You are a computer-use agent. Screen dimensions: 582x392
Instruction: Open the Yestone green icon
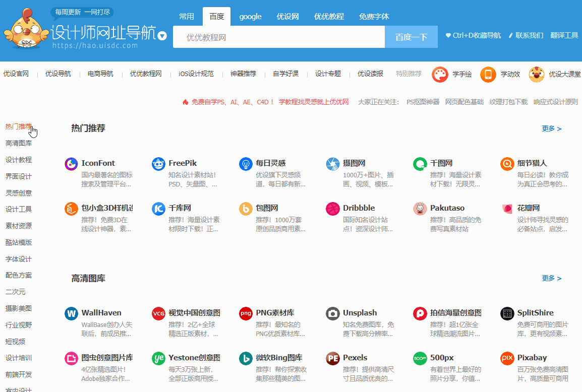coord(158,358)
